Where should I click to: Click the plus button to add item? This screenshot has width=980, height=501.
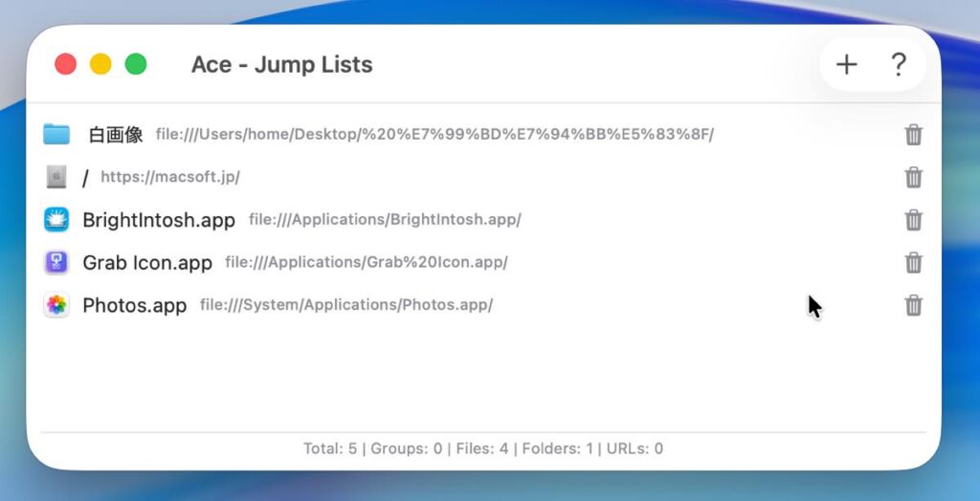[x=846, y=65]
